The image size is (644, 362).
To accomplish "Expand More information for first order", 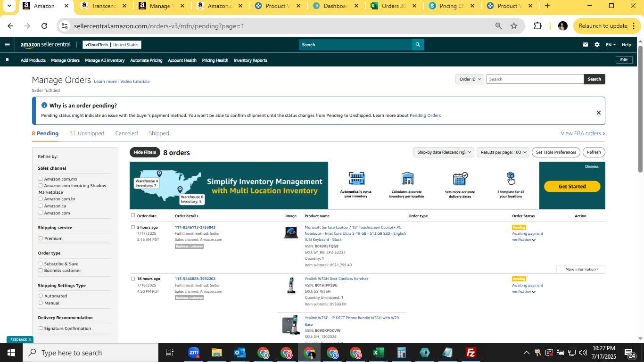I will [x=581, y=269].
